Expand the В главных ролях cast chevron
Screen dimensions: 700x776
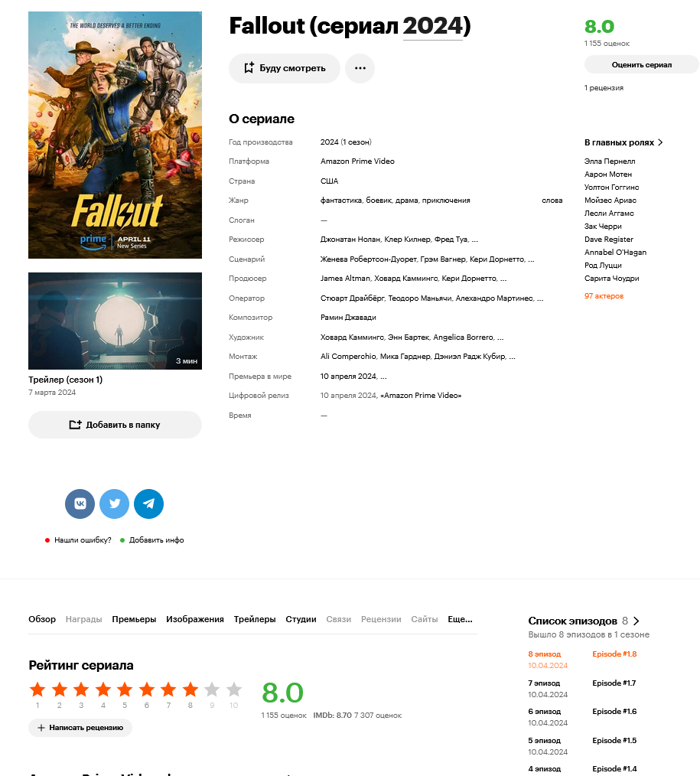pyautogui.click(x=660, y=142)
